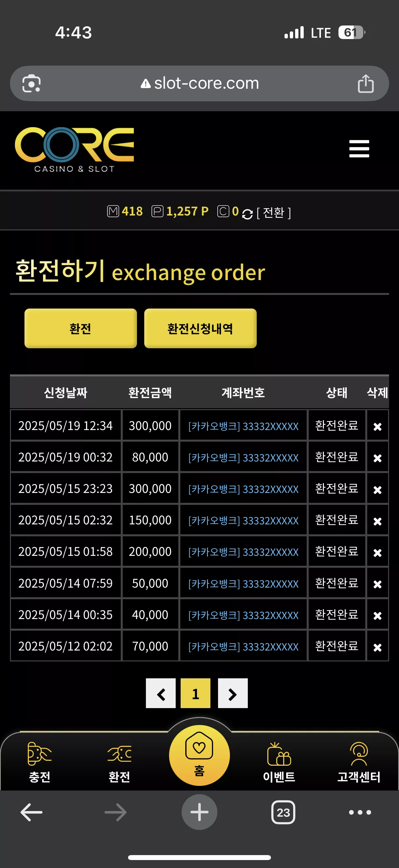This screenshot has width=399, height=868.
Task: Go to the next page arrow
Action: 233,693
